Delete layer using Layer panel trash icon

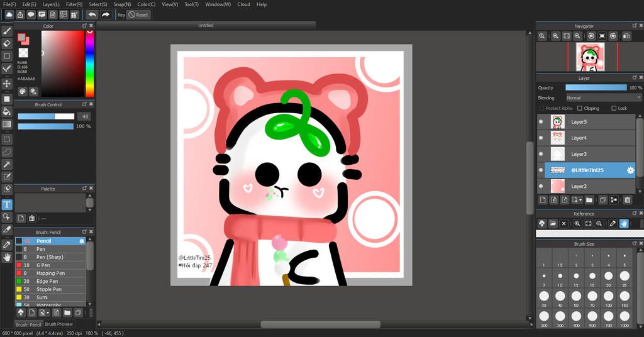[x=627, y=200]
